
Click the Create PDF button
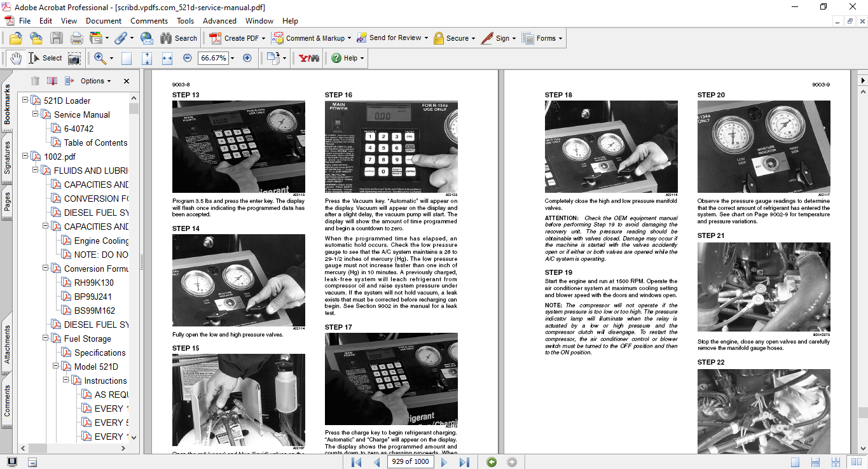coord(235,38)
